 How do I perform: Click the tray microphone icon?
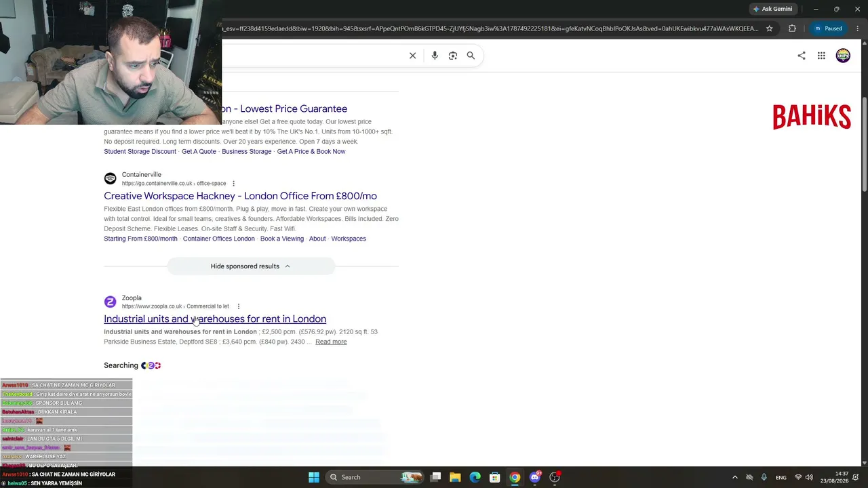pyautogui.click(x=764, y=477)
